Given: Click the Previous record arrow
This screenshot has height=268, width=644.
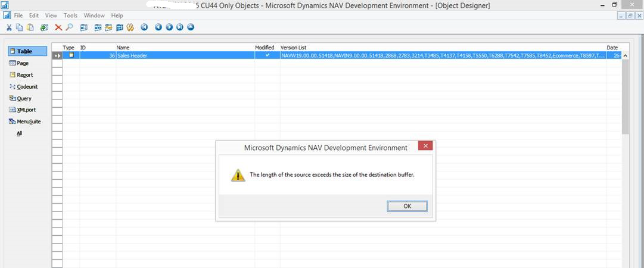Looking at the screenshot, I should [158, 27].
